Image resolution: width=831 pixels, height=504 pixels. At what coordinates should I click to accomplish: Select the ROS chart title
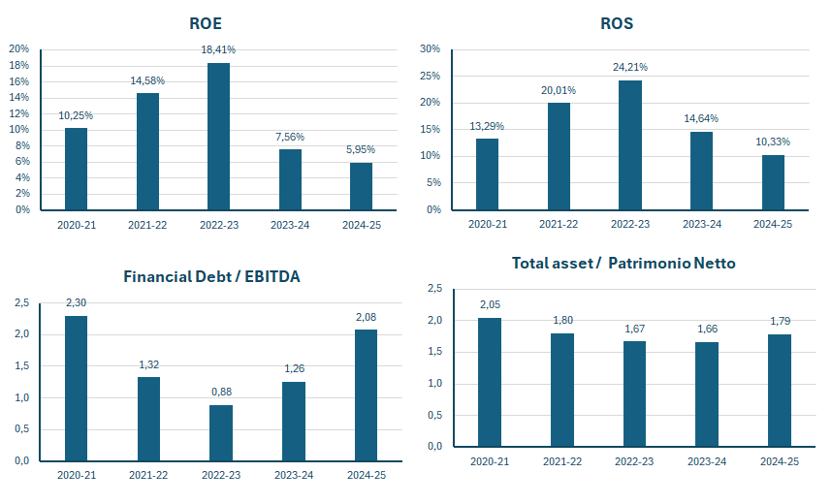click(x=617, y=24)
